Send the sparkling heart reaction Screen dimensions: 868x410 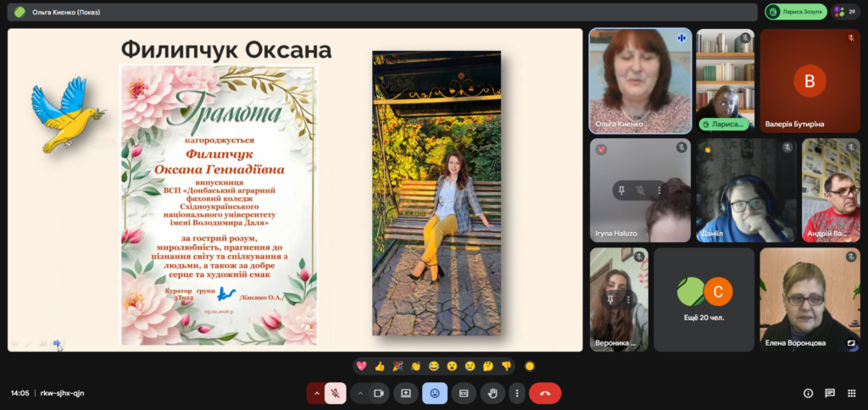(361, 366)
